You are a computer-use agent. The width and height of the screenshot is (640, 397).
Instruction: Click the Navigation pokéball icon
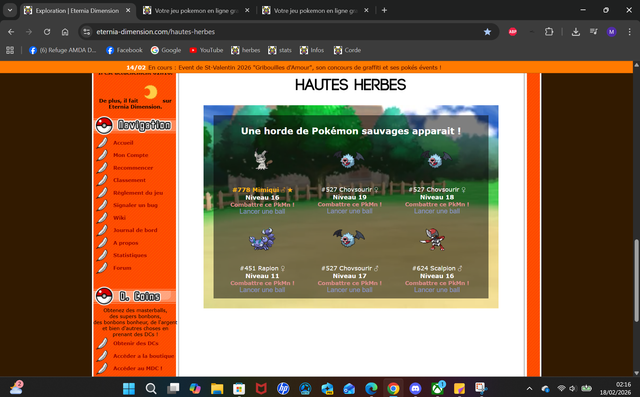pos(104,125)
